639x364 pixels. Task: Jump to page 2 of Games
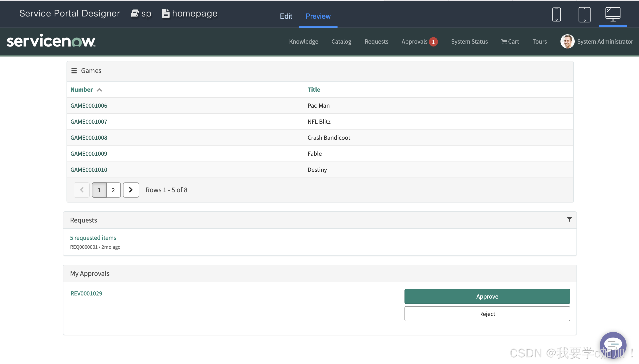pyautogui.click(x=113, y=190)
